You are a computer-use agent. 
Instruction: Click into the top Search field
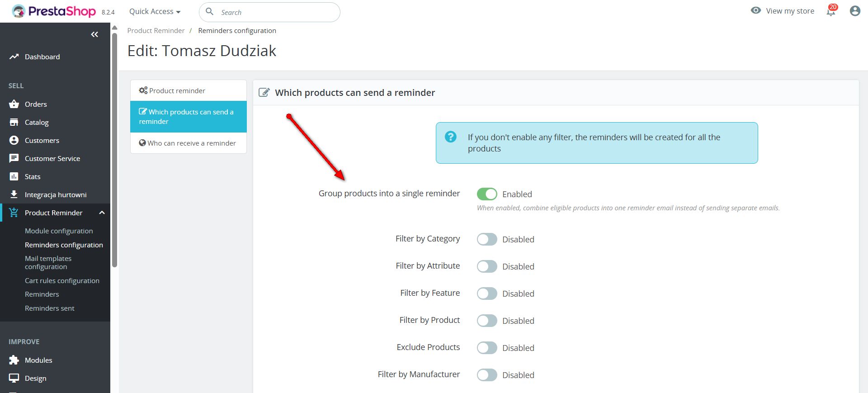pyautogui.click(x=276, y=12)
